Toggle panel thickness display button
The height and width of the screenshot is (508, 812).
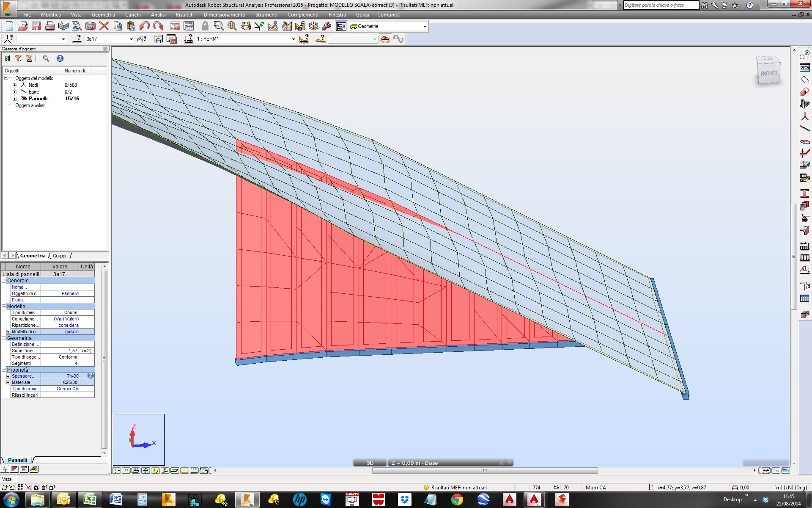[175, 470]
